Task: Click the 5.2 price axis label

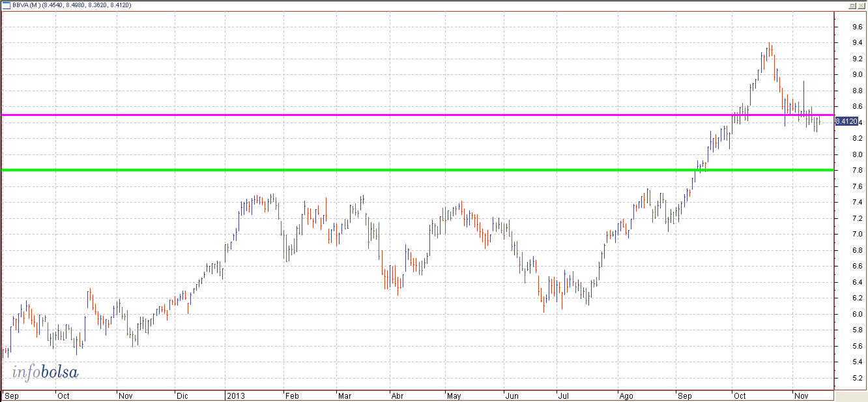Action: (x=857, y=378)
